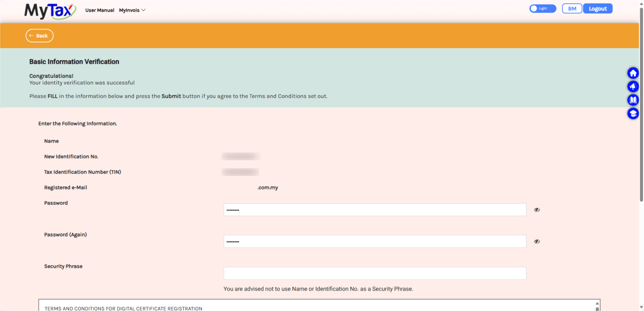The image size is (644, 311).
Task: Switch language with the BM button
Action: [x=572, y=9]
